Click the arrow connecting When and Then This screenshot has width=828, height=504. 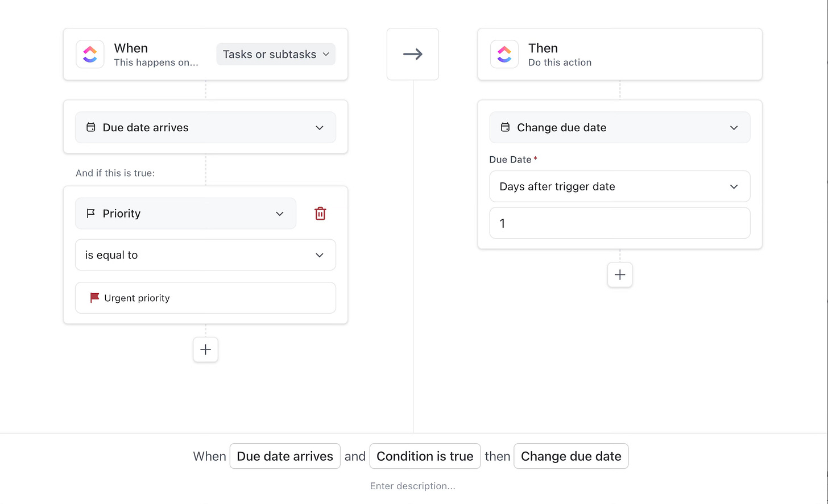(412, 53)
